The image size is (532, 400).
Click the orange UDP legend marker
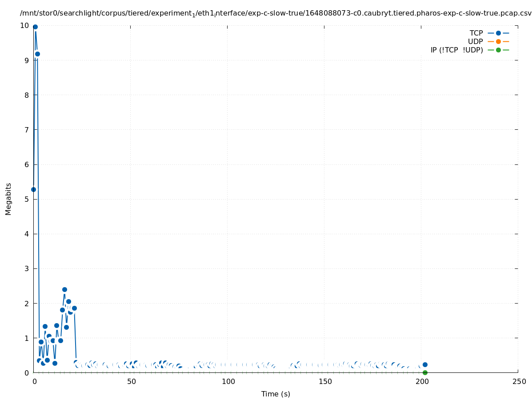498,42
